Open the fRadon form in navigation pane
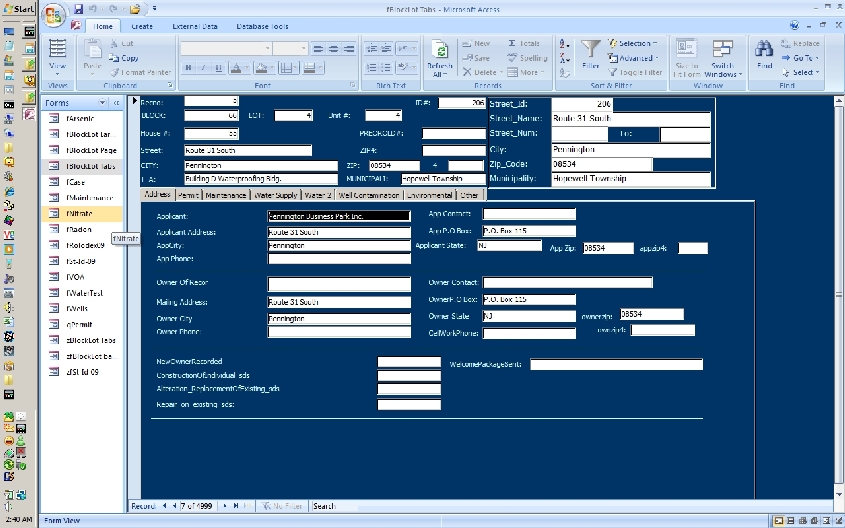The width and height of the screenshot is (845, 528). [x=79, y=229]
